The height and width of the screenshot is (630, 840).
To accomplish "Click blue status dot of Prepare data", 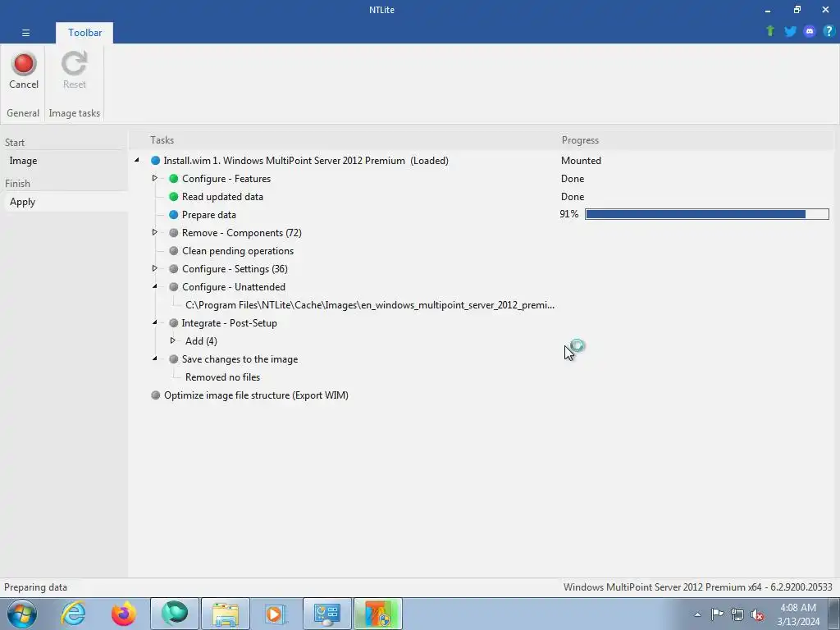I will coord(174,215).
